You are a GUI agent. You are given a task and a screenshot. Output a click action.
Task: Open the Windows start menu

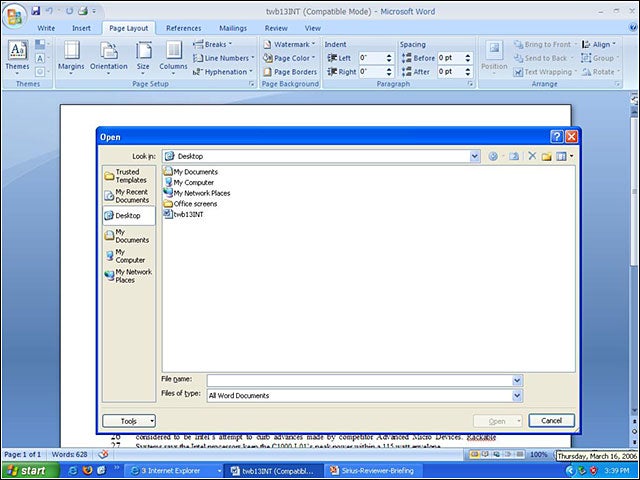click(x=29, y=471)
